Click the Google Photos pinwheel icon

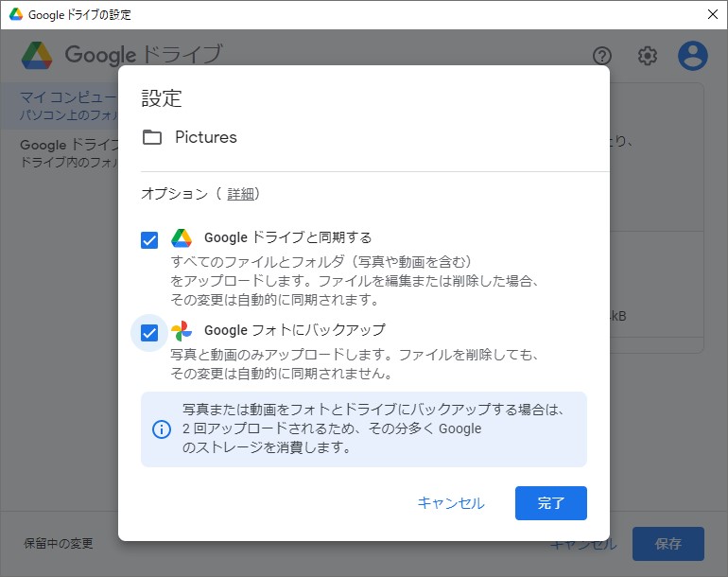coord(182,331)
